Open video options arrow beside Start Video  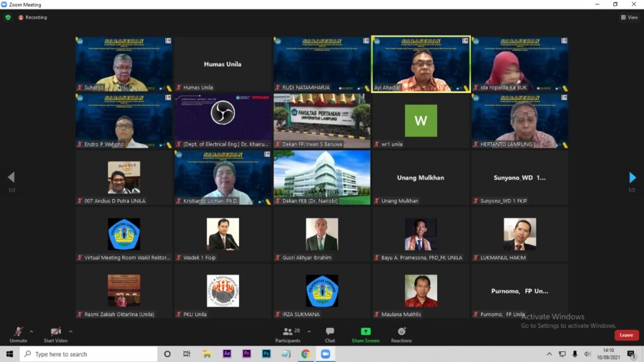coord(70,331)
